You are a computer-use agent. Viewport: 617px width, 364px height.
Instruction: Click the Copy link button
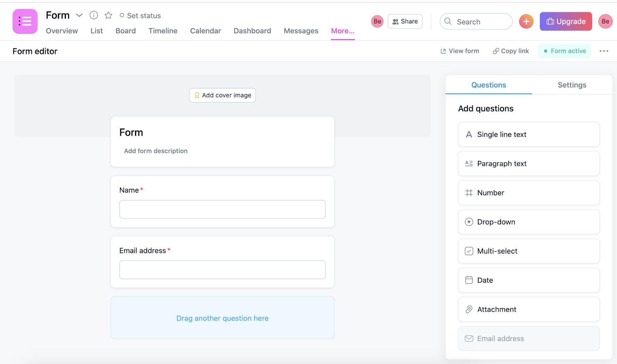click(x=511, y=51)
